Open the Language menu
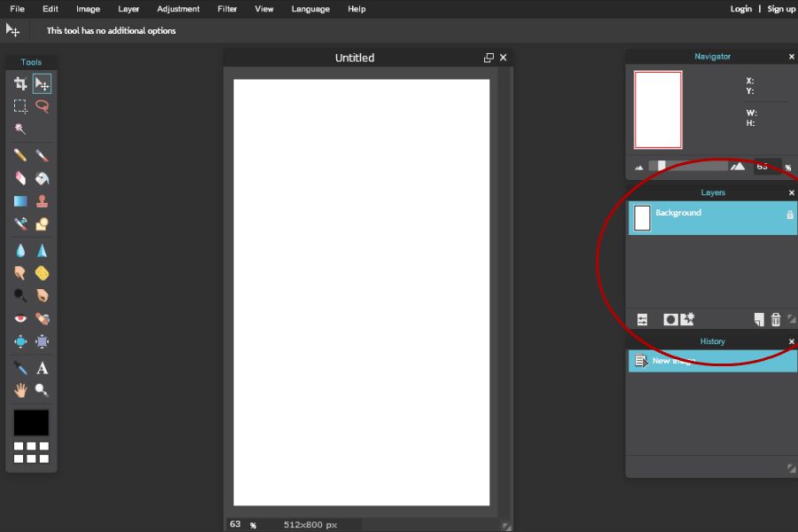The height and width of the screenshot is (532, 798). [x=310, y=9]
